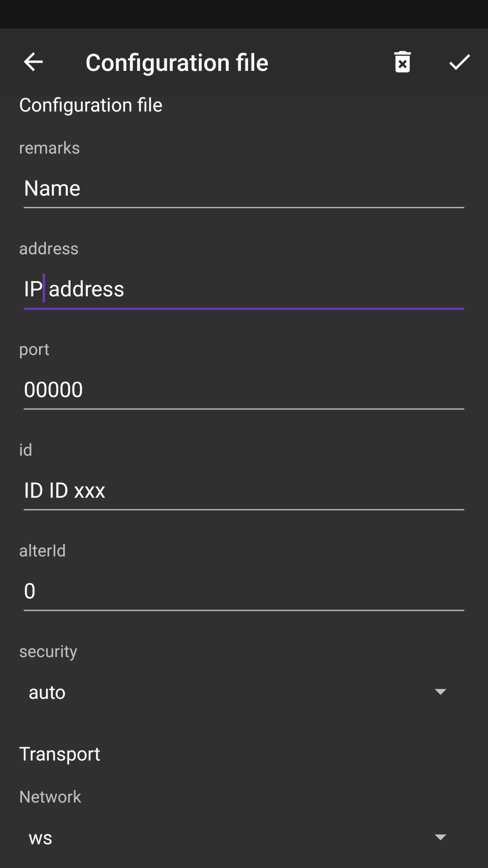Tap the Transport section header

point(60,754)
